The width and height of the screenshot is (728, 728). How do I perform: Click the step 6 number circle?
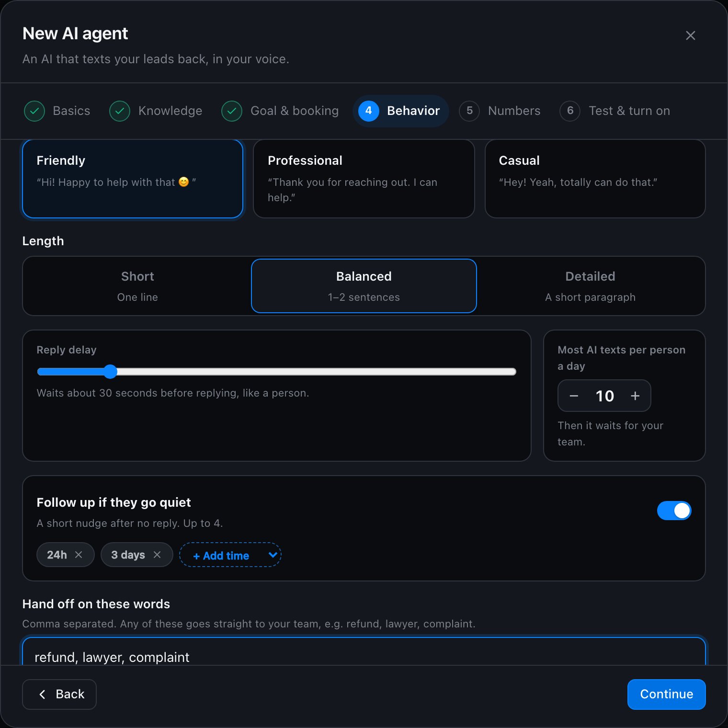[x=570, y=111]
